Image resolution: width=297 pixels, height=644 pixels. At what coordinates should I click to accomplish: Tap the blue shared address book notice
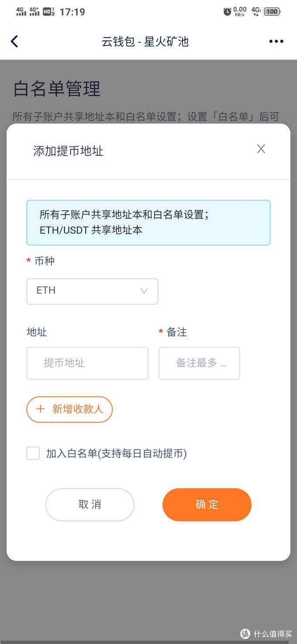[148, 222]
